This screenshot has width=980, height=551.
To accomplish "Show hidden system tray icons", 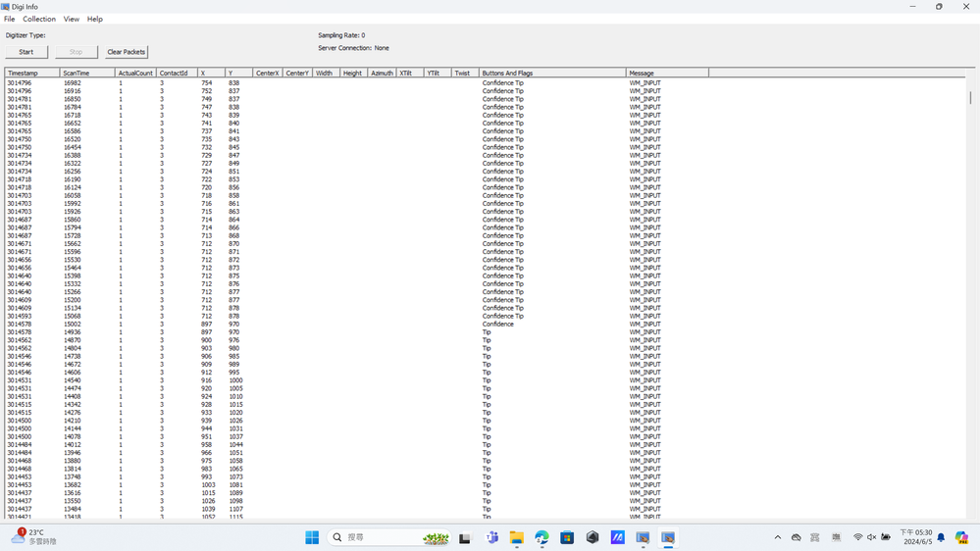I will pyautogui.click(x=778, y=537).
